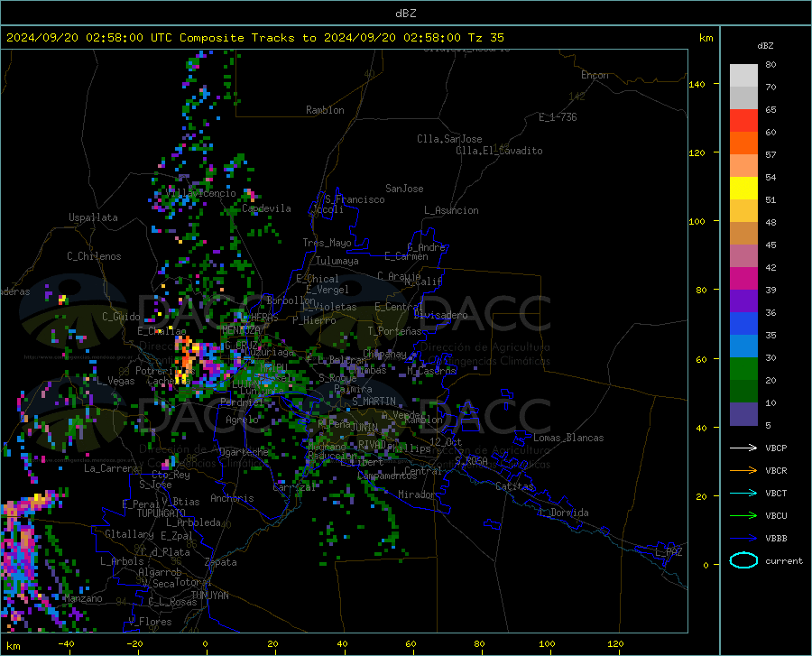Click the 'VBBB' legend label
This screenshot has width=812, height=656.
pos(776,539)
